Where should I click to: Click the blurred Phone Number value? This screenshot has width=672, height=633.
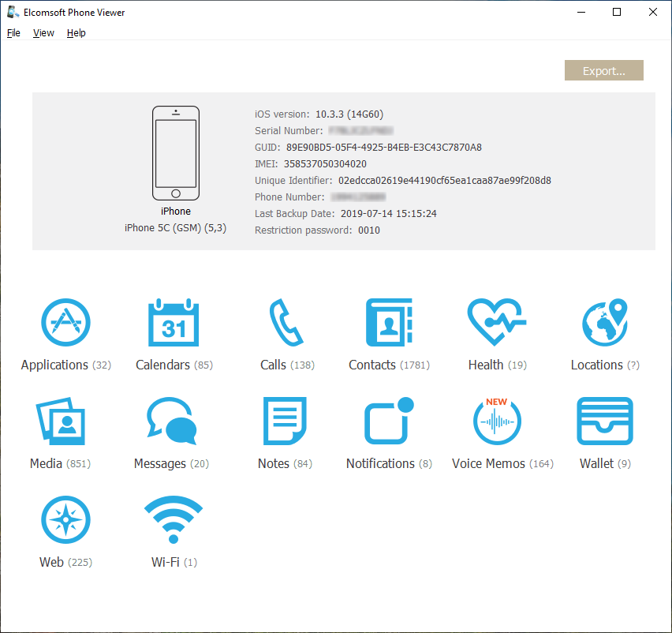tap(358, 197)
